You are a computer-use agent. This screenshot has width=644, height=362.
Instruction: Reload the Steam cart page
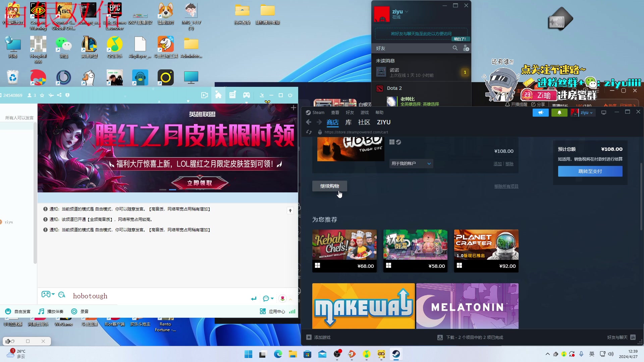(309, 132)
